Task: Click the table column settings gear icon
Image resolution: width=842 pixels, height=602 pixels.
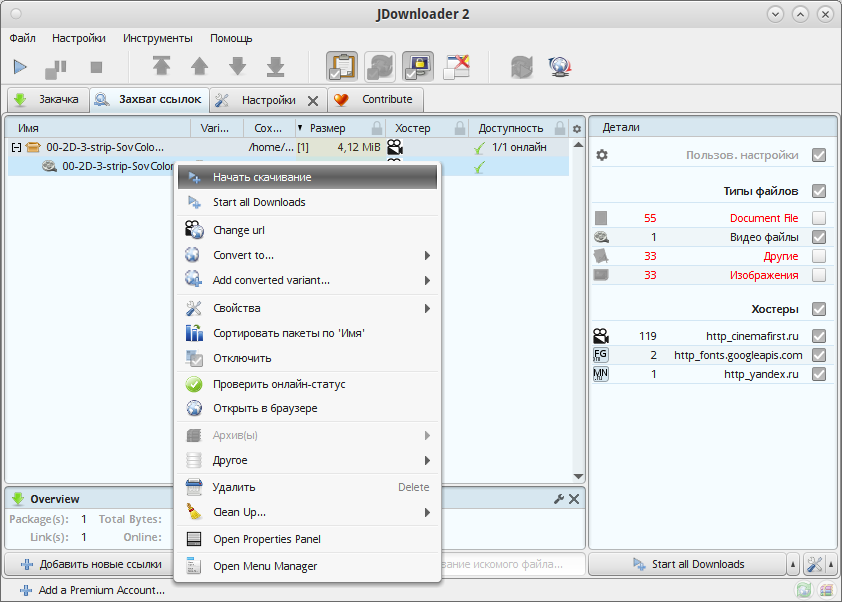Action: coord(577,128)
